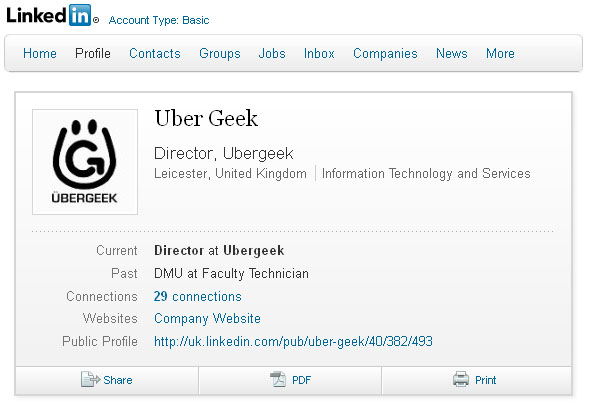The width and height of the screenshot is (589, 409).
Task: Open the News menu item
Action: tap(452, 53)
